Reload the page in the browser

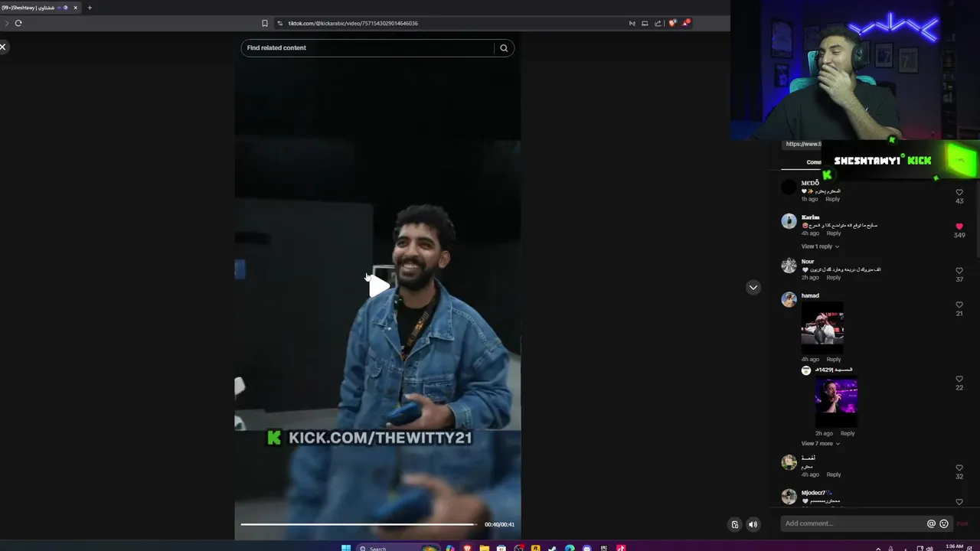pos(18,23)
